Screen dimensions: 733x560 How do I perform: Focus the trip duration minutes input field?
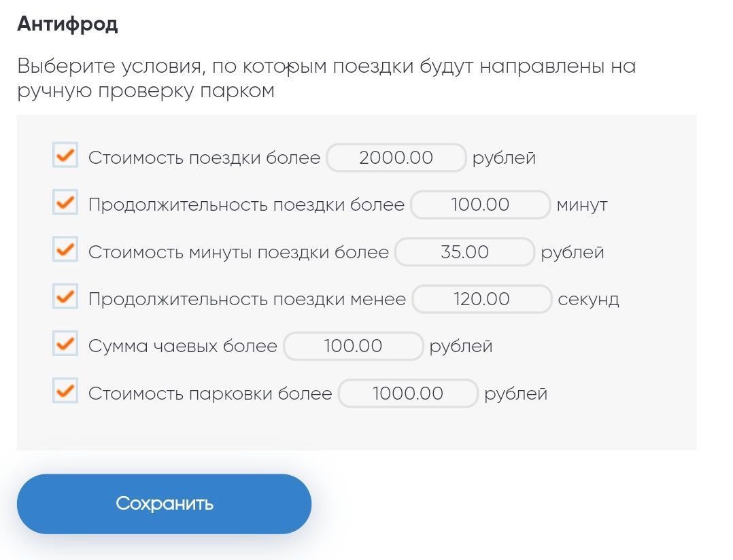click(480, 205)
